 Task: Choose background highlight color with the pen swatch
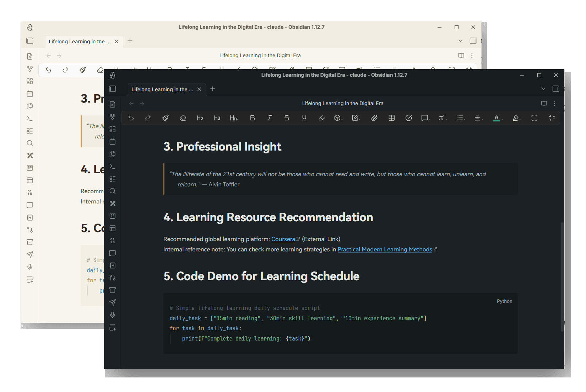coord(517,118)
